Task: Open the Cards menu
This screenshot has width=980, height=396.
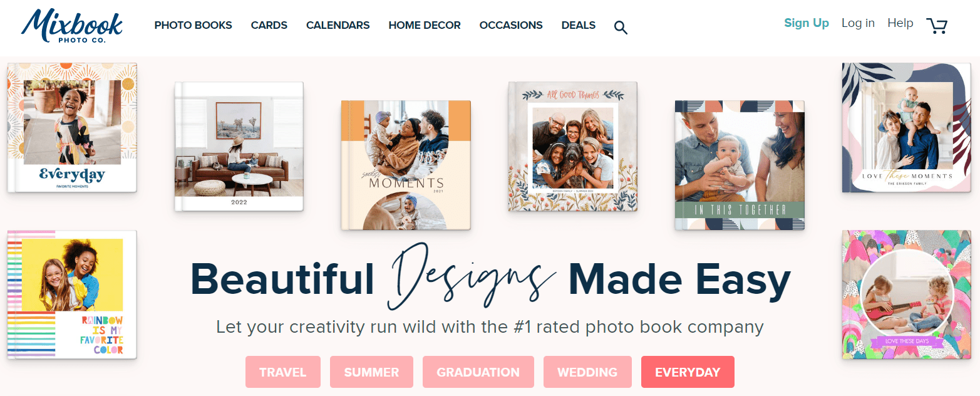Action: 269,26
